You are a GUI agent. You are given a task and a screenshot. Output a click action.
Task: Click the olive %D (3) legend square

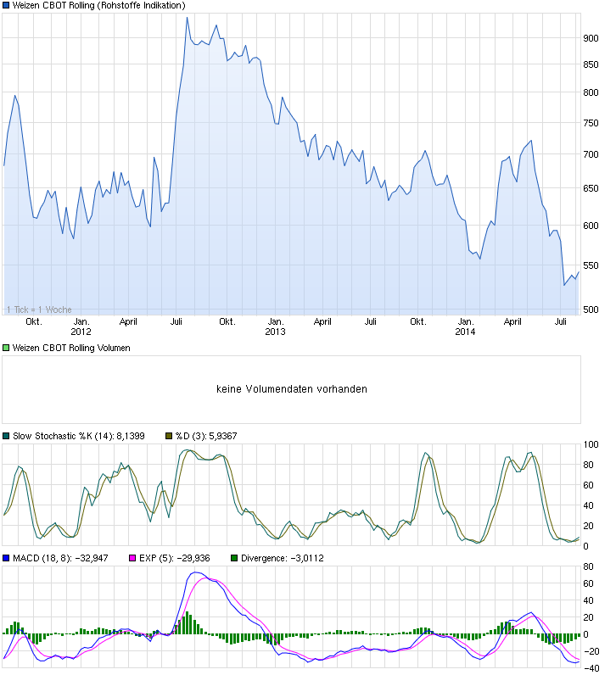tap(168, 436)
